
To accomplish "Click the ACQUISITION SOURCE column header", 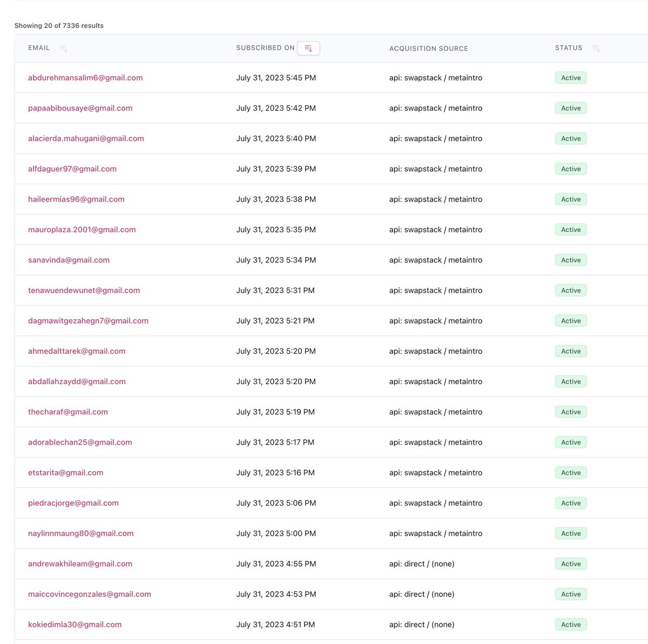I will pos(429,49).
